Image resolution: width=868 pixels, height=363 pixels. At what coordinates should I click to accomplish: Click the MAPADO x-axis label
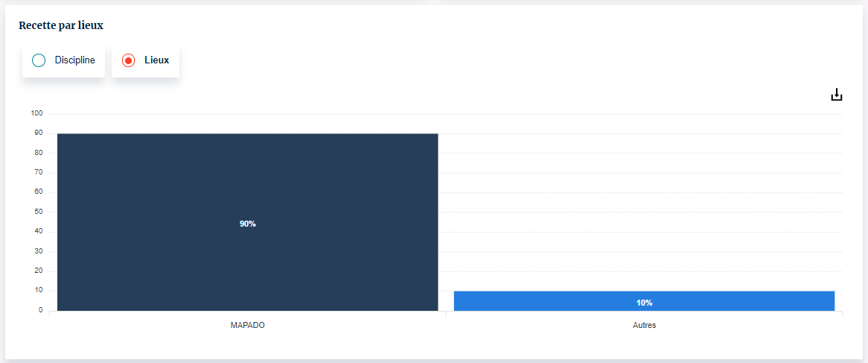tap(247, 326)
